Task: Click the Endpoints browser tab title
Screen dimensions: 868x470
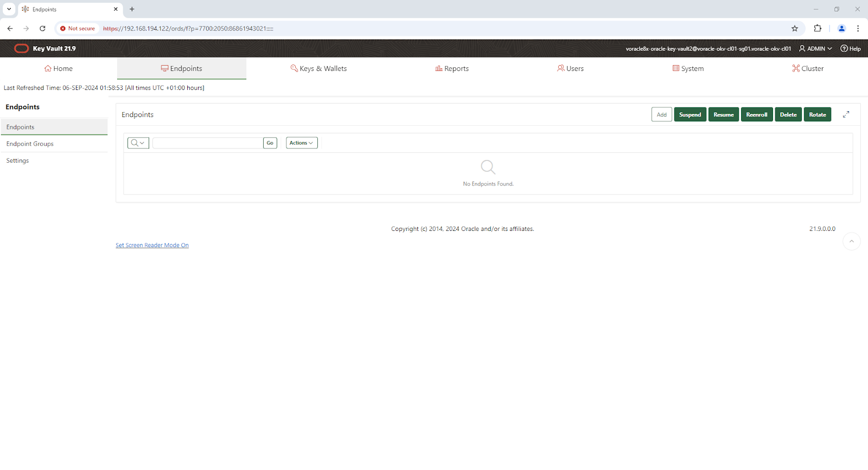Action: pyautogui.click(x=44, y=9)
